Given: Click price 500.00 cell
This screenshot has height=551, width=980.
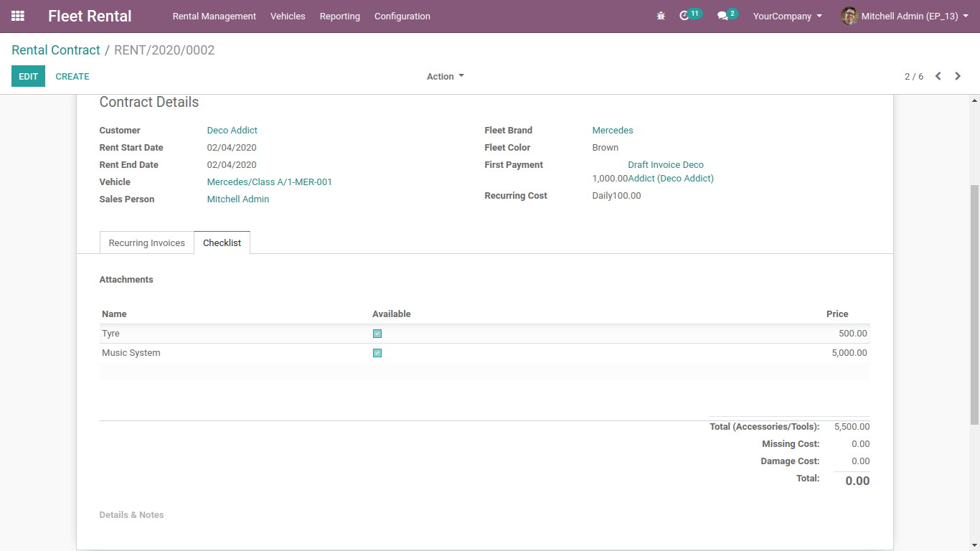Looking at the screenshot, I should click(853, 334).
